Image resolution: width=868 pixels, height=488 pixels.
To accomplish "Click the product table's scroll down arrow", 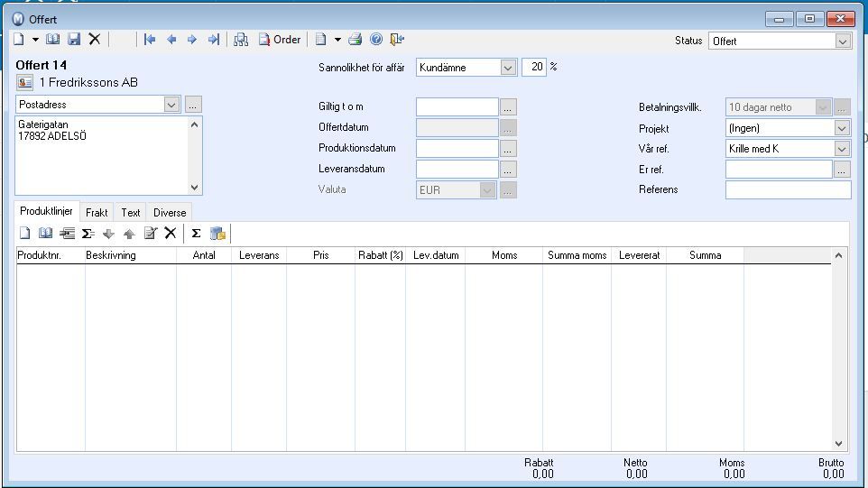I will click(x=839, y=443).
